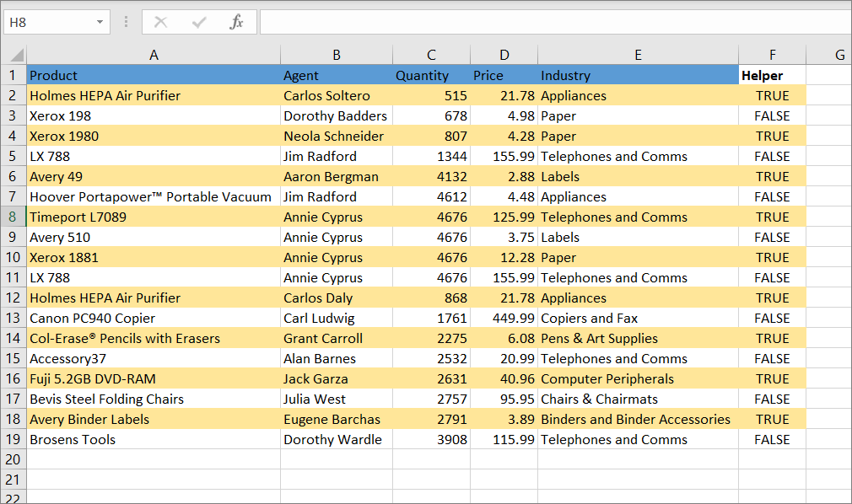Select the Fuji 5.2GB DVD-RAM cell
This screenshot has height=504, width=852.
pos(154,378)
